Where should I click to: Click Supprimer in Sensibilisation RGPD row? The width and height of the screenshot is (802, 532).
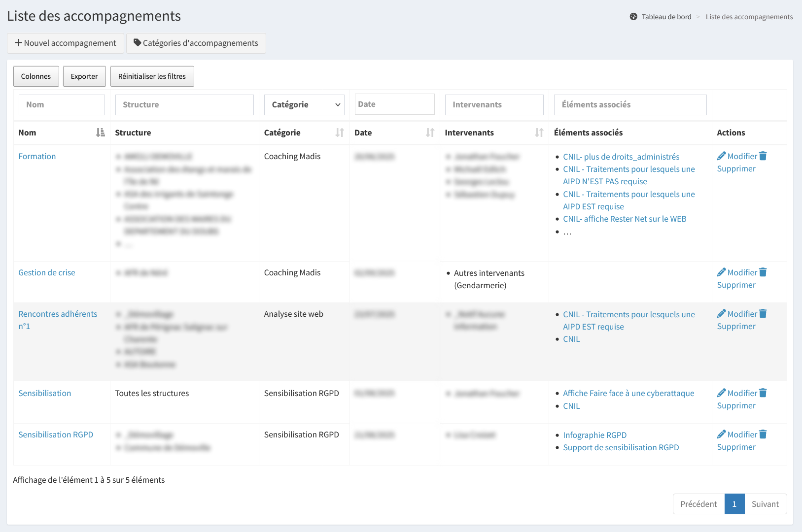tap(736, 447)
